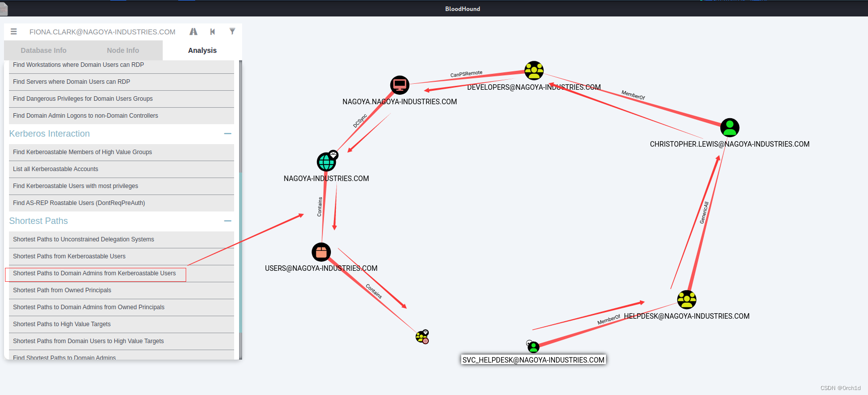This screenshot has height=395, width=868.
Task: Click the file icon in the top-left corner
Action: (x=3, y=8)
